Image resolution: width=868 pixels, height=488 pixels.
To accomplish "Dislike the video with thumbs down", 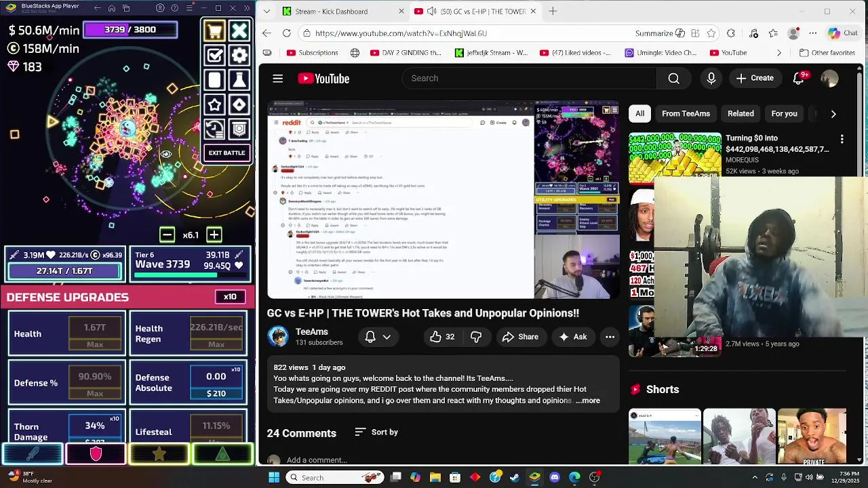I will pos(476,337).
